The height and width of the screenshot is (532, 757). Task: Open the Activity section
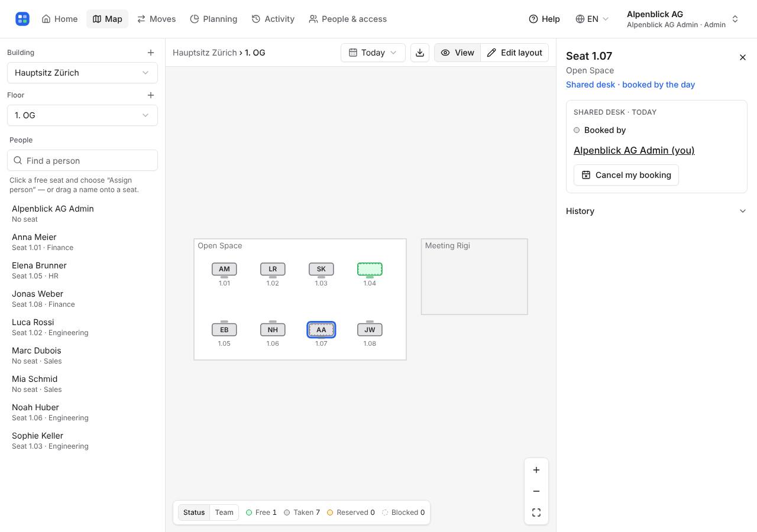273,19
